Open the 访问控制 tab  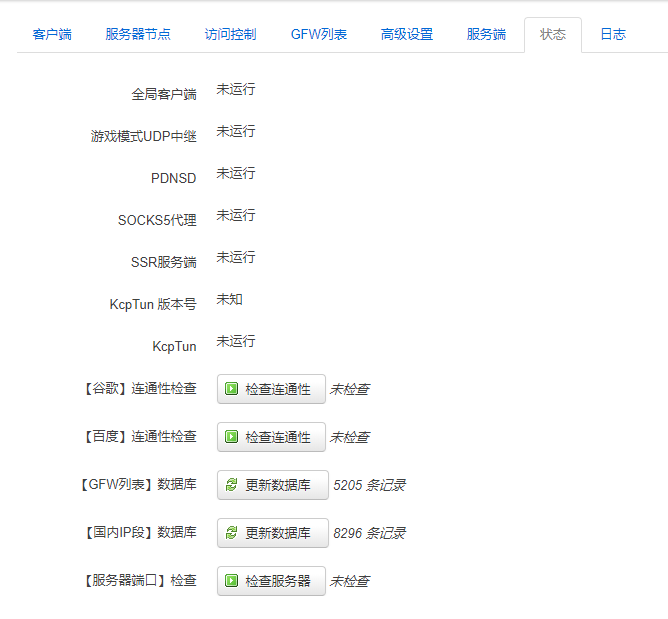click(x=230, y=34)
